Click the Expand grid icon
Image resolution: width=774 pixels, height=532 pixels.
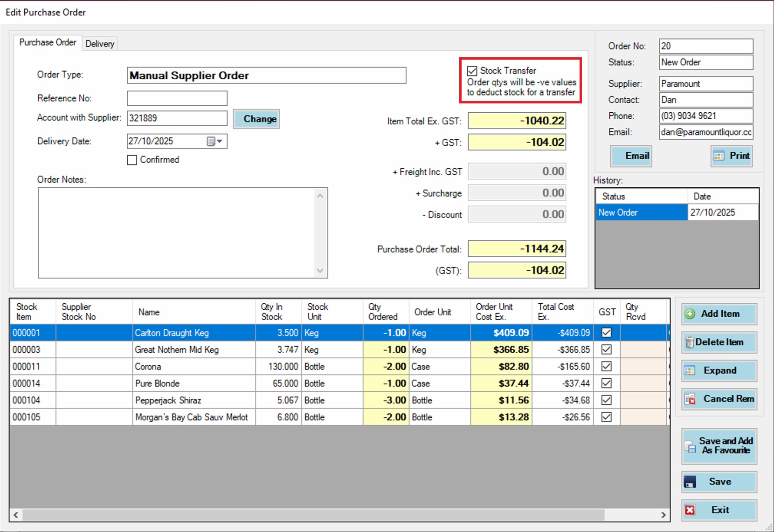(691, 371)
